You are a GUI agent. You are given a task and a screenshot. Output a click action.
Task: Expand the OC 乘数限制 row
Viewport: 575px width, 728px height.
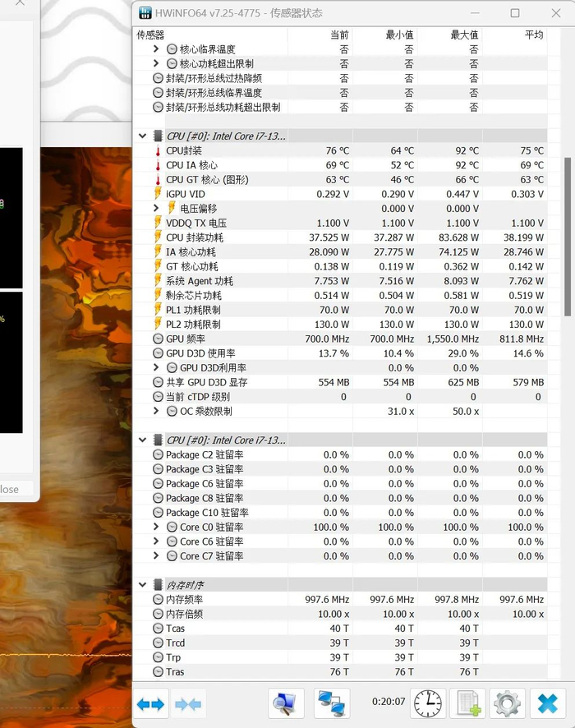click(x=156, y=411)
